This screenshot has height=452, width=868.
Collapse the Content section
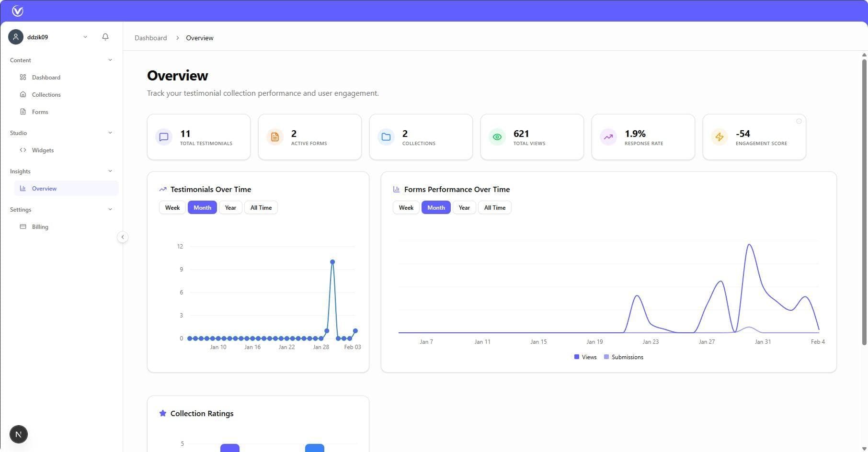coord(110,60)
